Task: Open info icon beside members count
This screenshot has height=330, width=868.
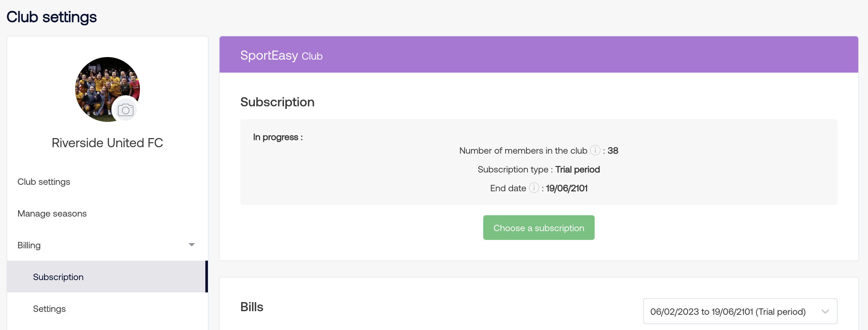Action: 595,150
